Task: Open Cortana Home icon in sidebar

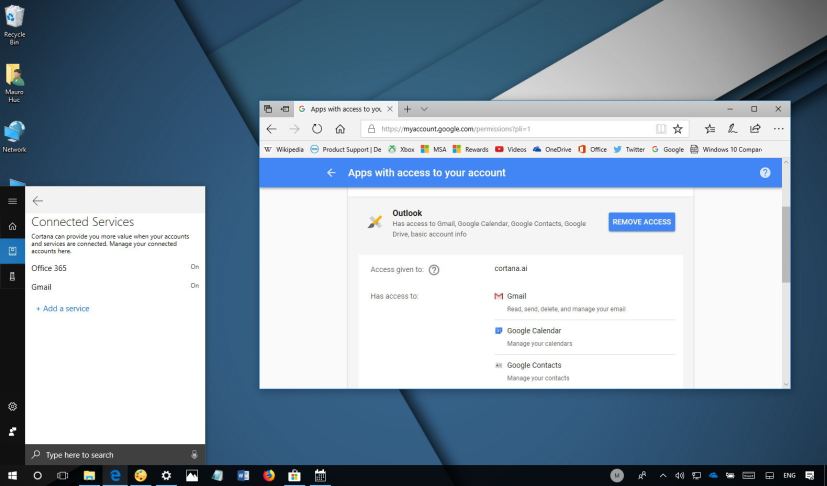Action: point(12,226)
